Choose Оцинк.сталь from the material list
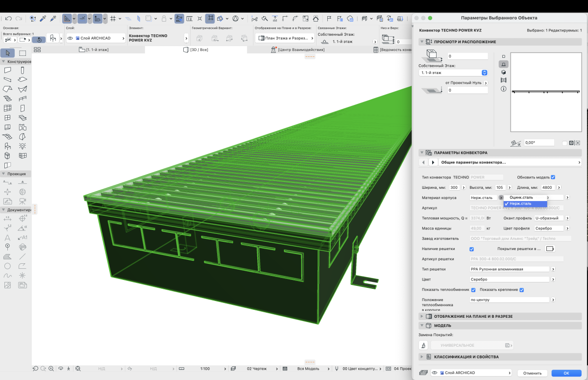The width and height of the screenshot is (588, 380). click(521, 197)
